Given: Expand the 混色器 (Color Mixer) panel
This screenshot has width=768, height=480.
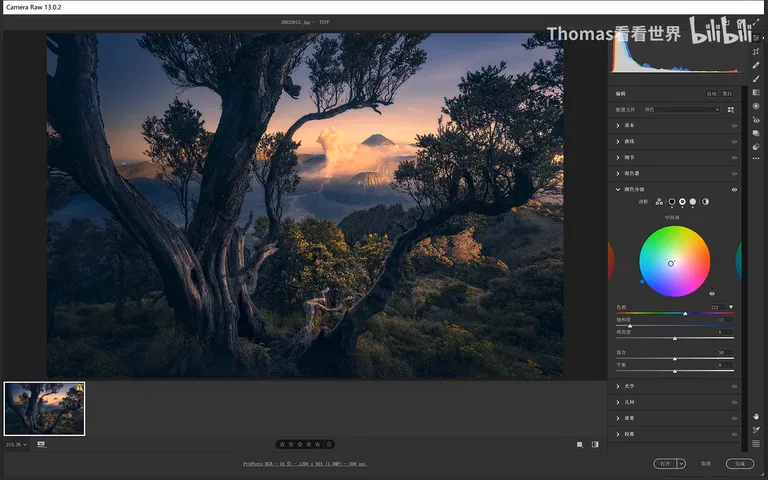Looking at the screenshot, I should [x=618, y=173].
